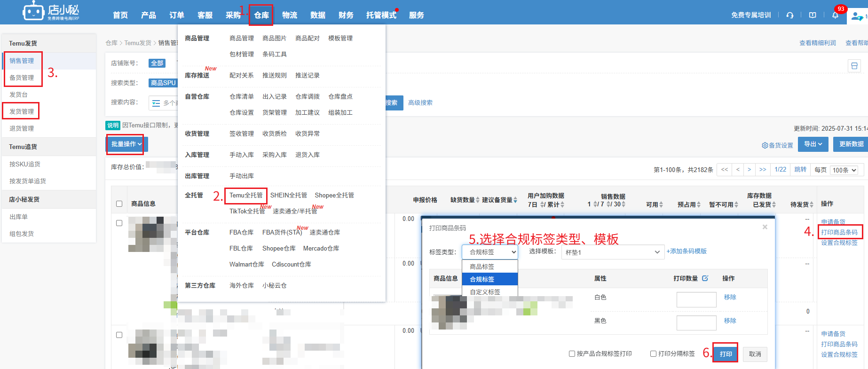Open the 选择模板 dropdown showing 杯垫1

613,252
